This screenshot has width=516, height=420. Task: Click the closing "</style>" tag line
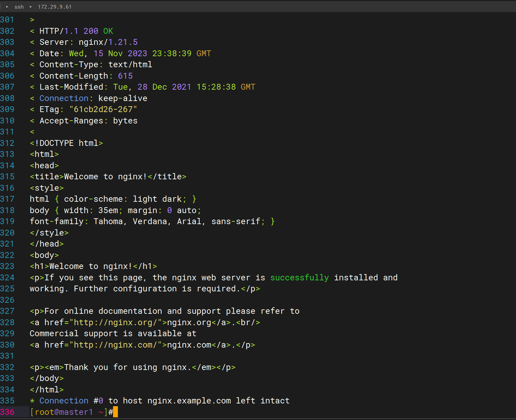coord(49,233)
